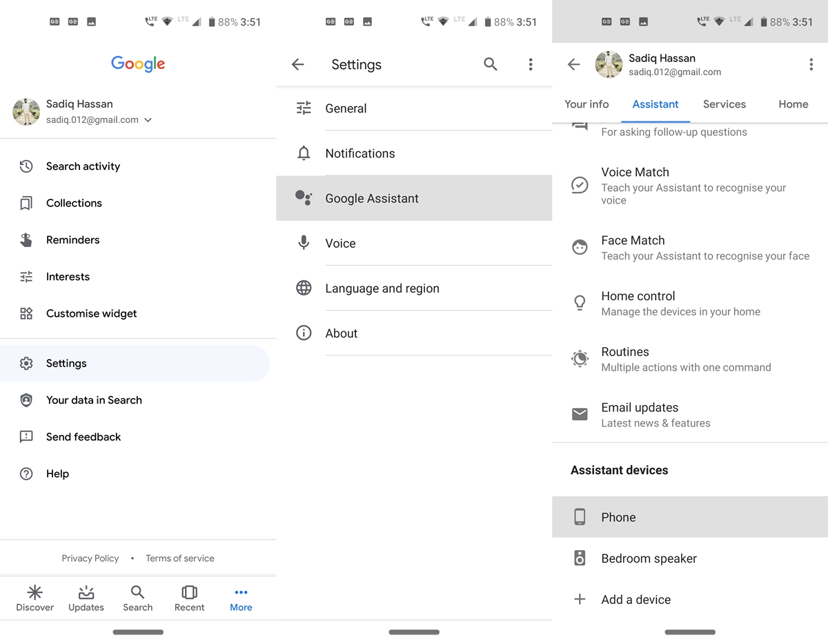Image resolution: width=828 pixels, height=644 pixels.
Task: Open Search activity history icon
Action: pos(26,166)
